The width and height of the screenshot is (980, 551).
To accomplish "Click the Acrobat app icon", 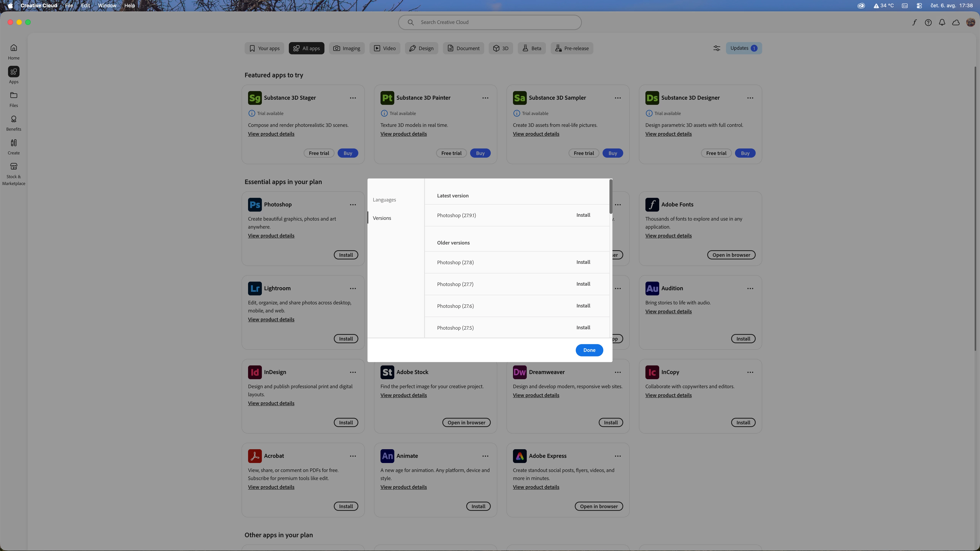I will [255, 456].
